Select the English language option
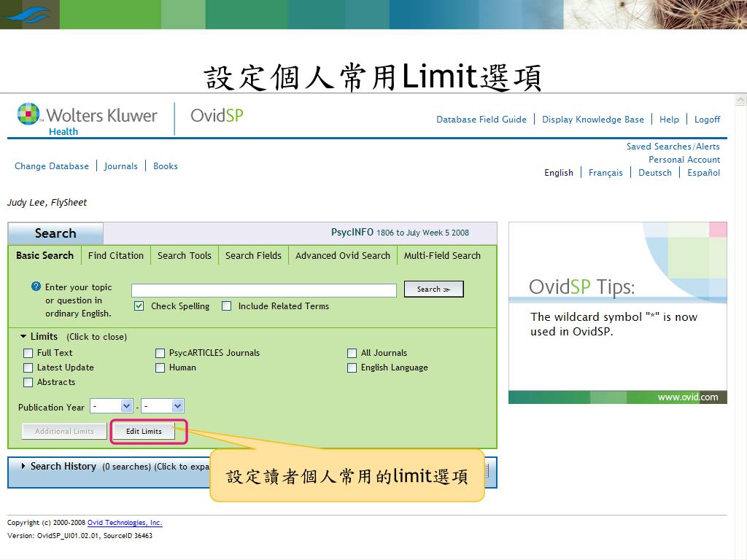 (x=558, y=172)
